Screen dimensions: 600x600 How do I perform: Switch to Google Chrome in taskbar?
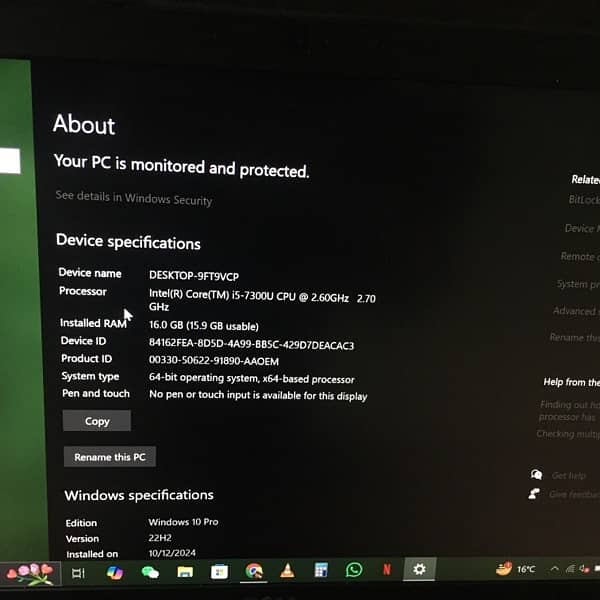click(x=254, y=572)
